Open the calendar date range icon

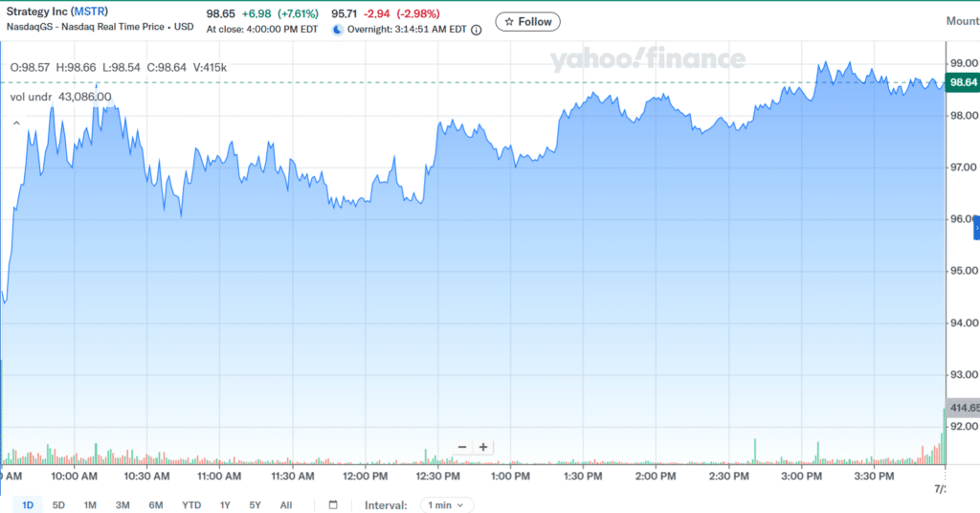333,505
